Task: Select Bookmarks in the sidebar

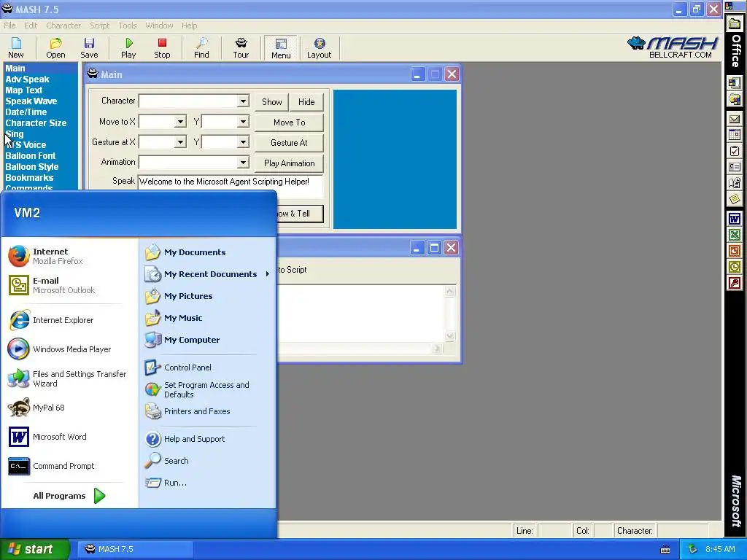Action: 29,178
